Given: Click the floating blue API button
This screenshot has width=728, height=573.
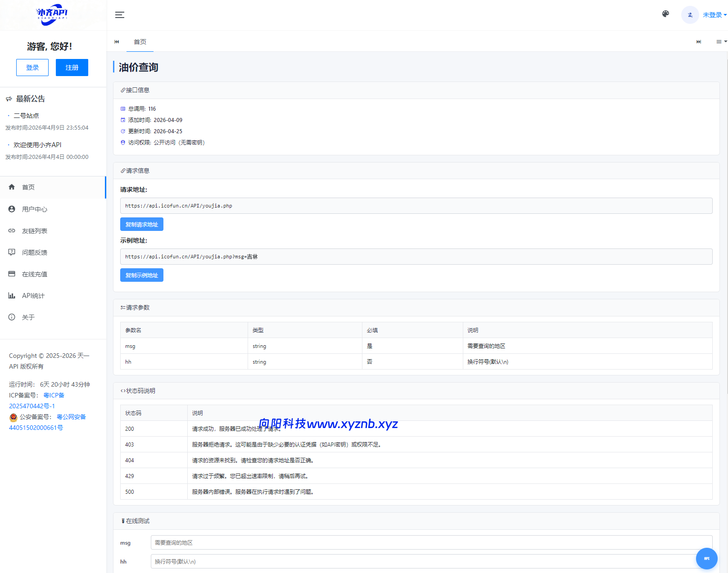Looking at the screenshot, I should coord(706,558).
